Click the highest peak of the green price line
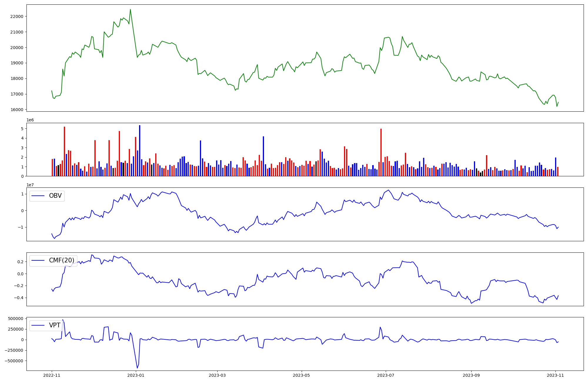This screenshot has width=588, height=382. pyautogui.click(x=130, y=9)
